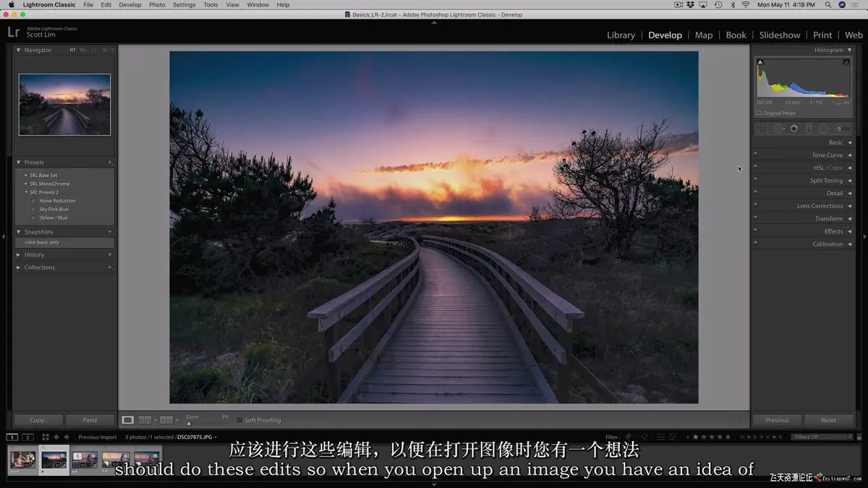Image resolution: width=868 pixels, height=488 pixels.
Task: Click the Copy... button
Action: (x=38, y=420)
